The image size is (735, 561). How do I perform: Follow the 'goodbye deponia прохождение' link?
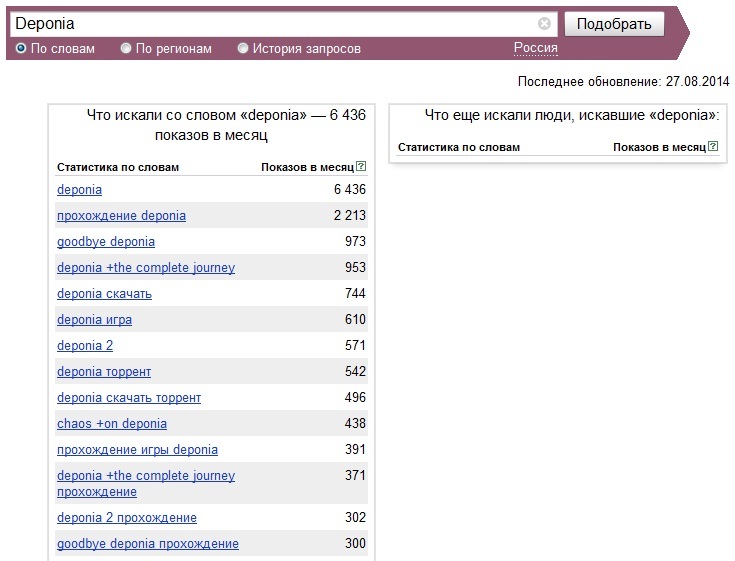(148, 544)
